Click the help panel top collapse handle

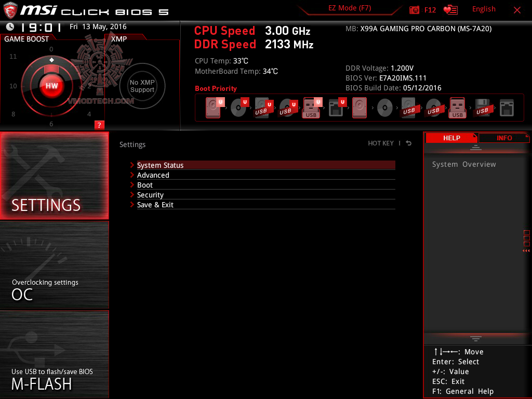tap(476, 147)
